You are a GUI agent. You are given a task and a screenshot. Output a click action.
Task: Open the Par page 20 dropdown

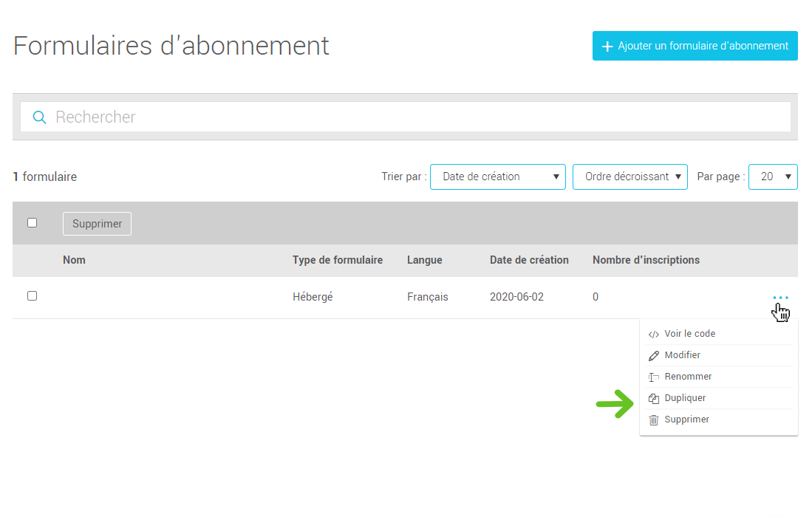click(x=772, y=177)
